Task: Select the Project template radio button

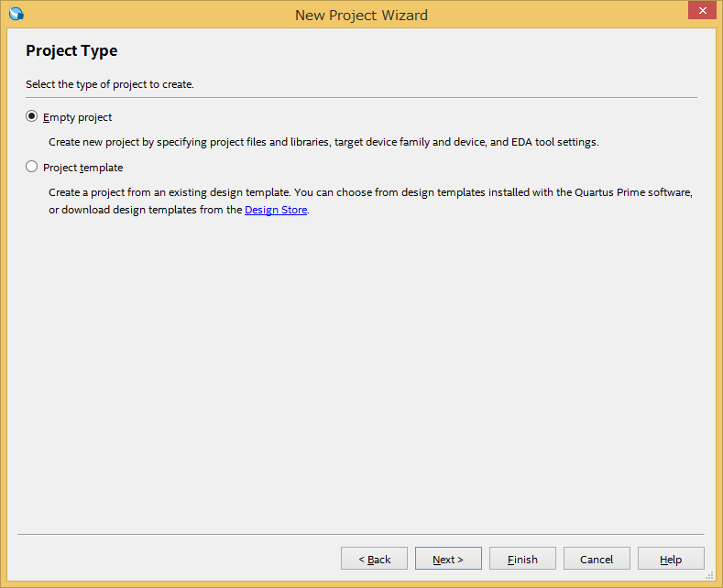Action: (31, 167)
